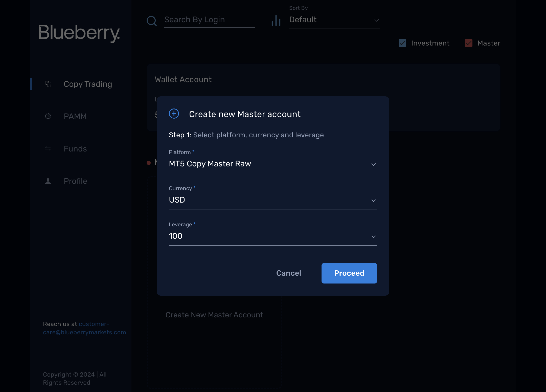The height and width of the screenshot is (392, 546).
Task: Cancel the master account dialog
Action: tap(289, 273)
